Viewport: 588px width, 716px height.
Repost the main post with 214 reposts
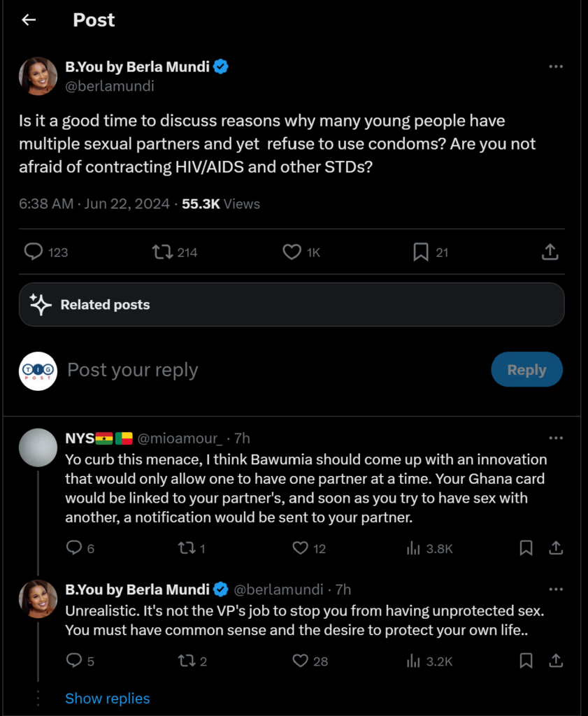(163, 252)
